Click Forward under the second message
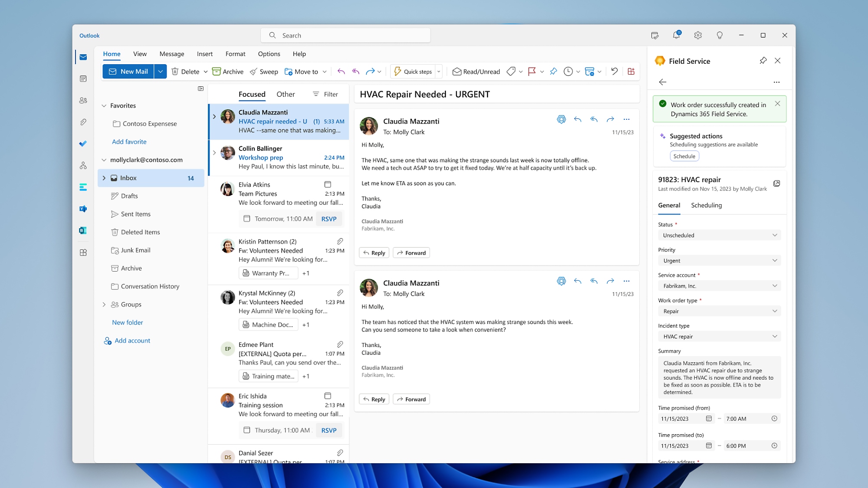Viewport: 868px width, 488px height. coord(411,399)
